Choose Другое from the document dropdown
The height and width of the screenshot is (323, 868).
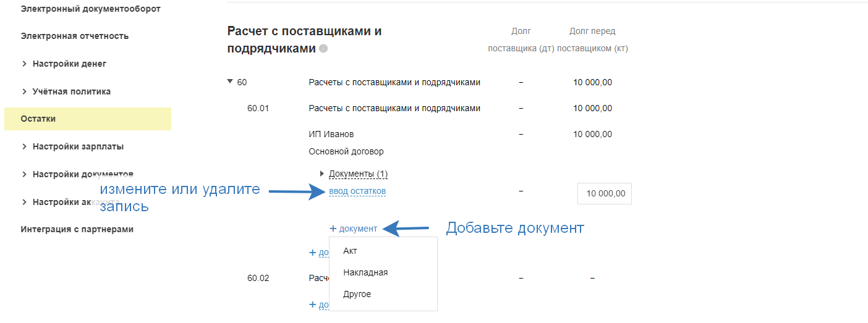[357, 294]
